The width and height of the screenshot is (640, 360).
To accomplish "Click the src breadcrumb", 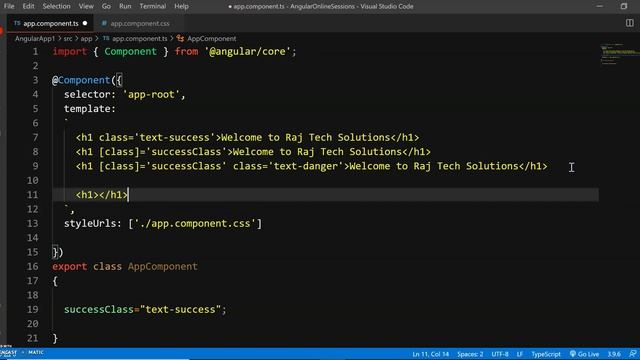I will tap(68, 38).
